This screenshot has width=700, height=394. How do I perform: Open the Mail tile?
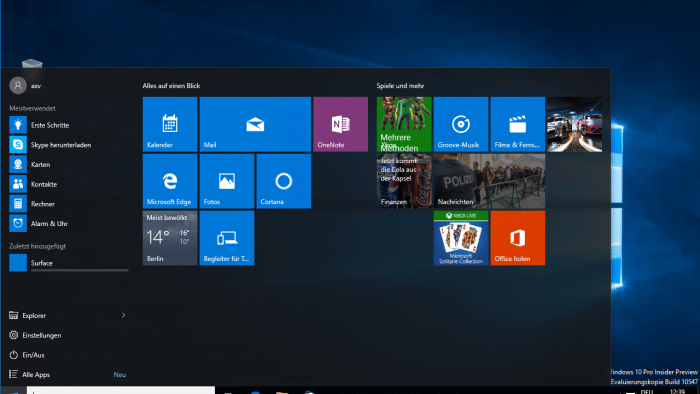click(x=255, y=124)
